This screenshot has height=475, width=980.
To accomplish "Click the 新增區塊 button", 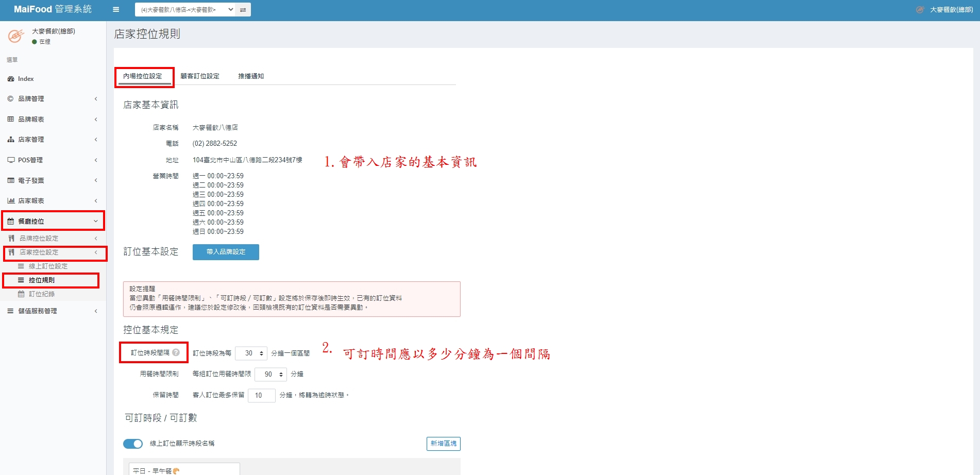I will pyautogui.click(x=443, y=444).
